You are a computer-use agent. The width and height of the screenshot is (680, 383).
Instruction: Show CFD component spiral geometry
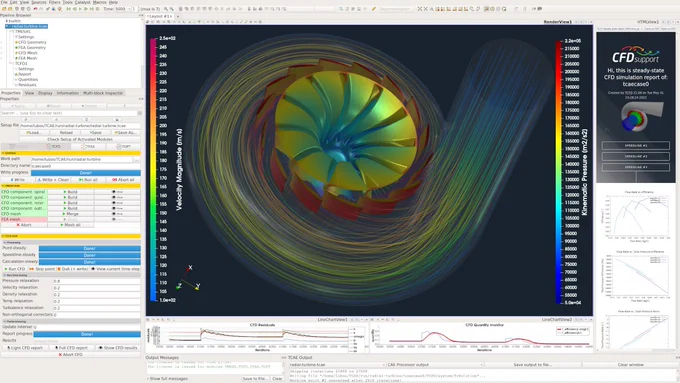click(x=117, y=192)
